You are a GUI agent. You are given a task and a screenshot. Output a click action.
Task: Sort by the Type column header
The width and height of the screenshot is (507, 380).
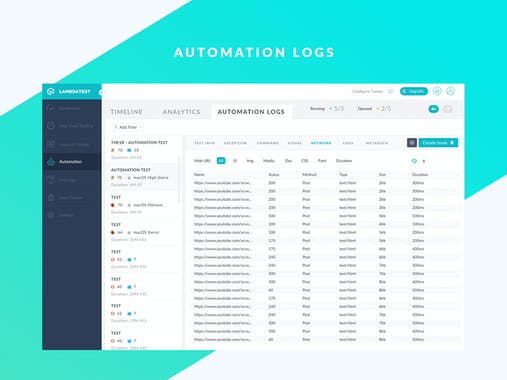click(x=343, y=175)
